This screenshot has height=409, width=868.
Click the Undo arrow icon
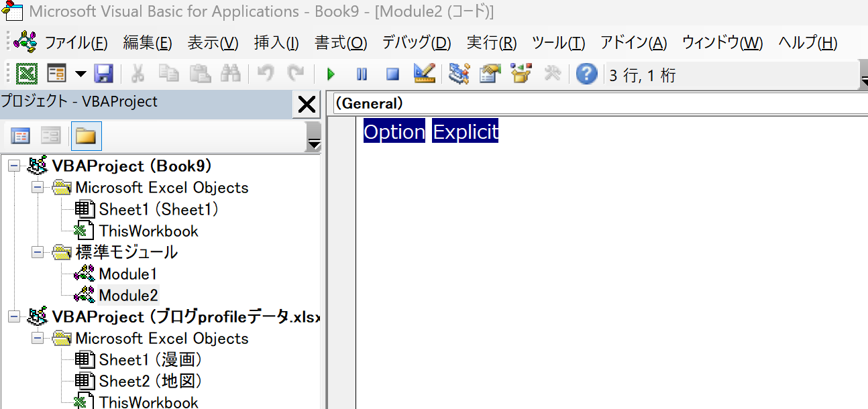coord(266,74)
